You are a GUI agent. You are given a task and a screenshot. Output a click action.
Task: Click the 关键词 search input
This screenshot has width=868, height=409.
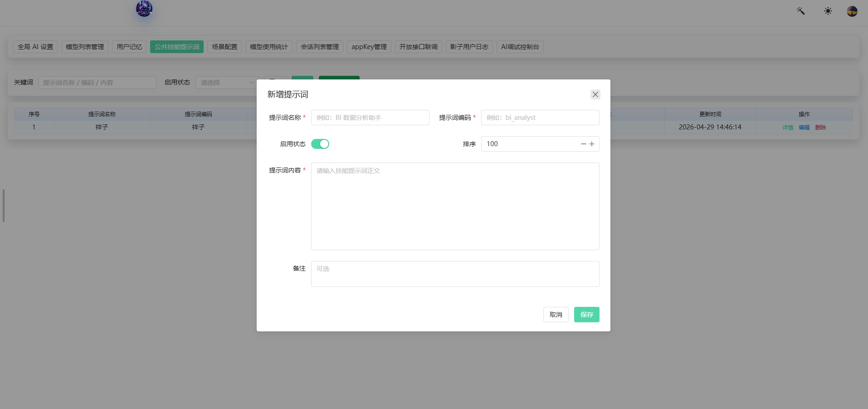click(98, 83)
